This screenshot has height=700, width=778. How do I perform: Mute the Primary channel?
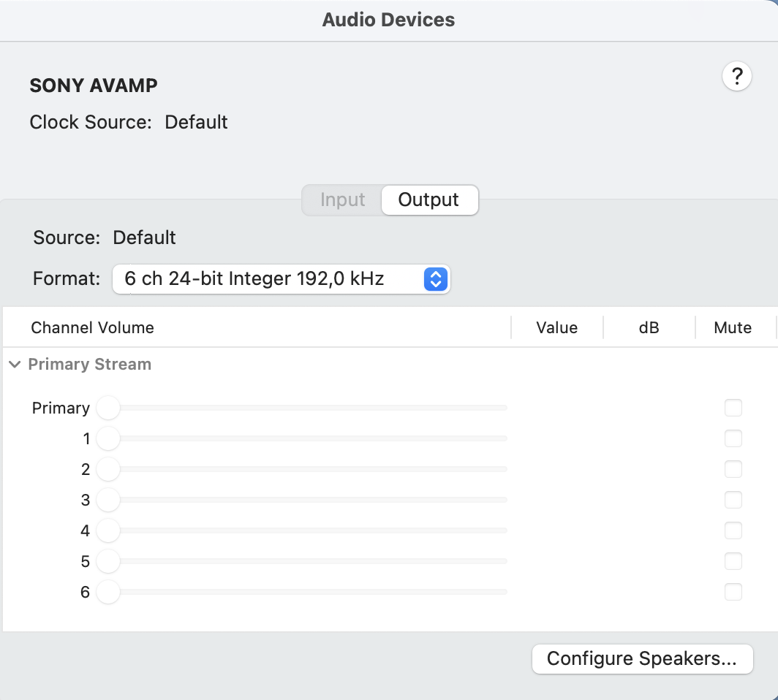[x=733, y=408]
